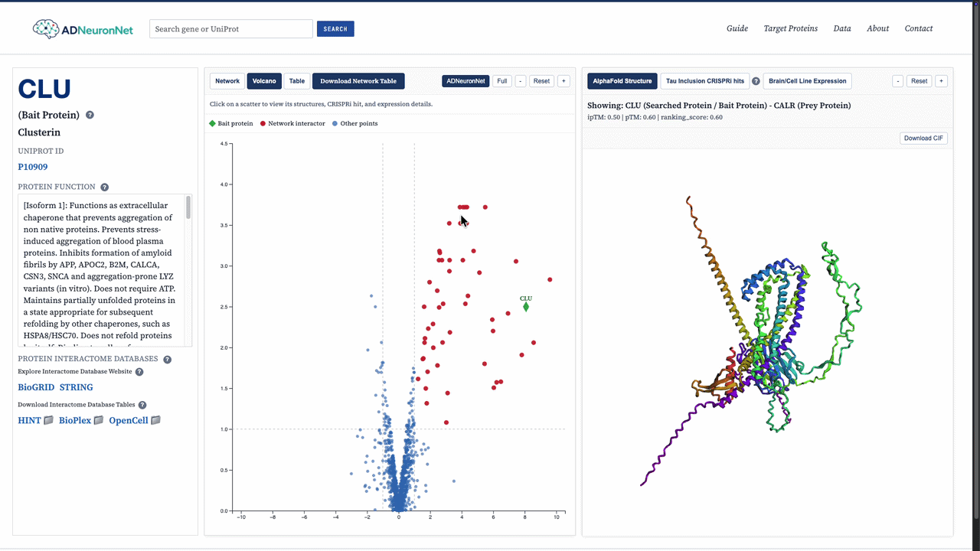Download the CIF structure file

tap(924, 139)
